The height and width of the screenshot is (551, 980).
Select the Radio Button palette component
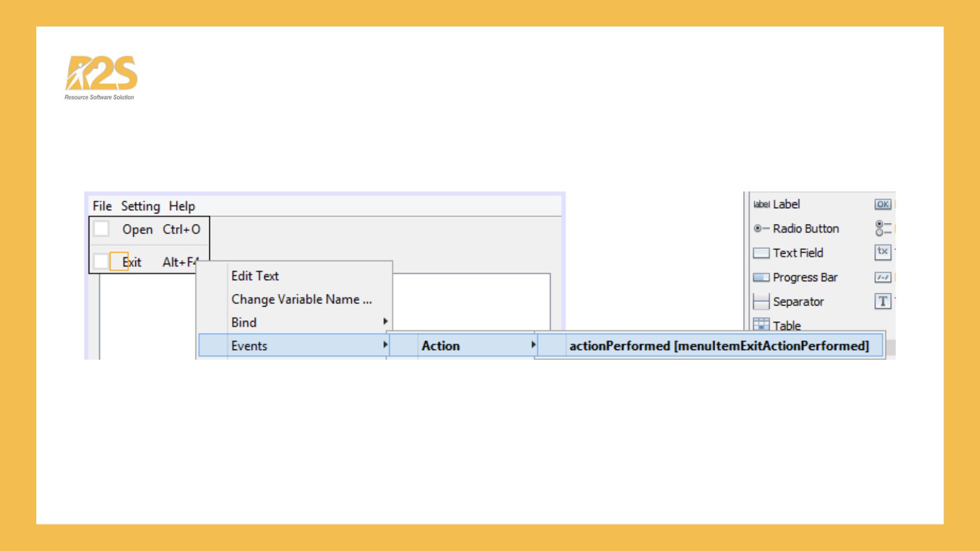(x=805, y=229)
